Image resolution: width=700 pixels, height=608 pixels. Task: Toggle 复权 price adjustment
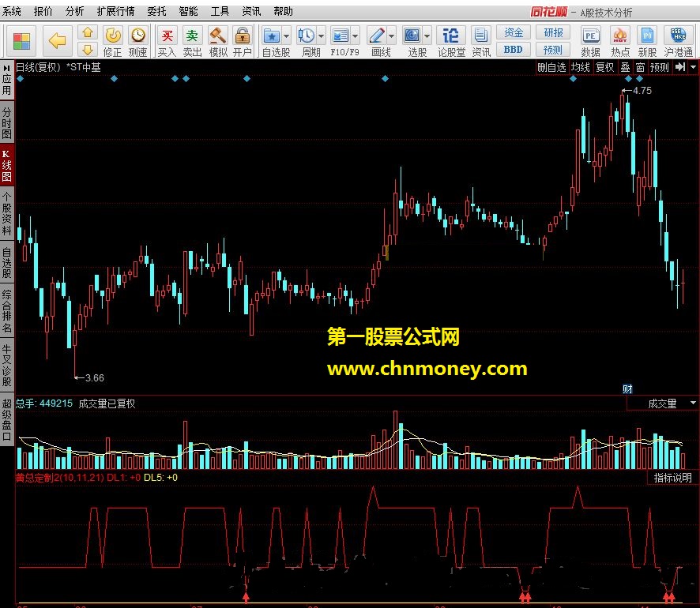coord(605,67)
